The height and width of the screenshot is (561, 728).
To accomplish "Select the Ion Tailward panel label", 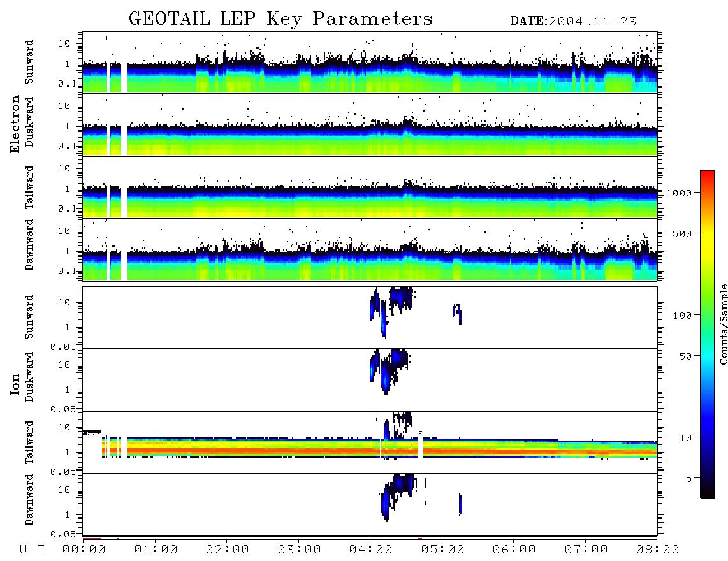I will click(29, 442).
